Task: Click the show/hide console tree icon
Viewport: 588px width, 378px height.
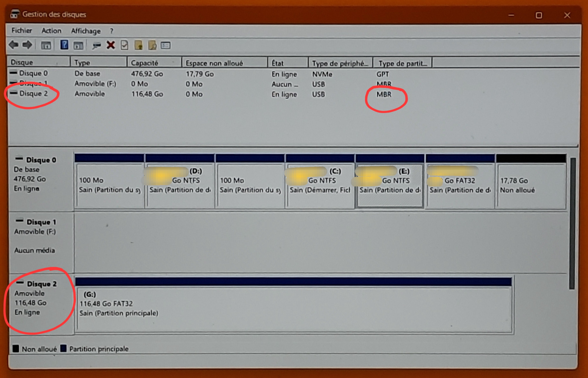Action: 46,45
